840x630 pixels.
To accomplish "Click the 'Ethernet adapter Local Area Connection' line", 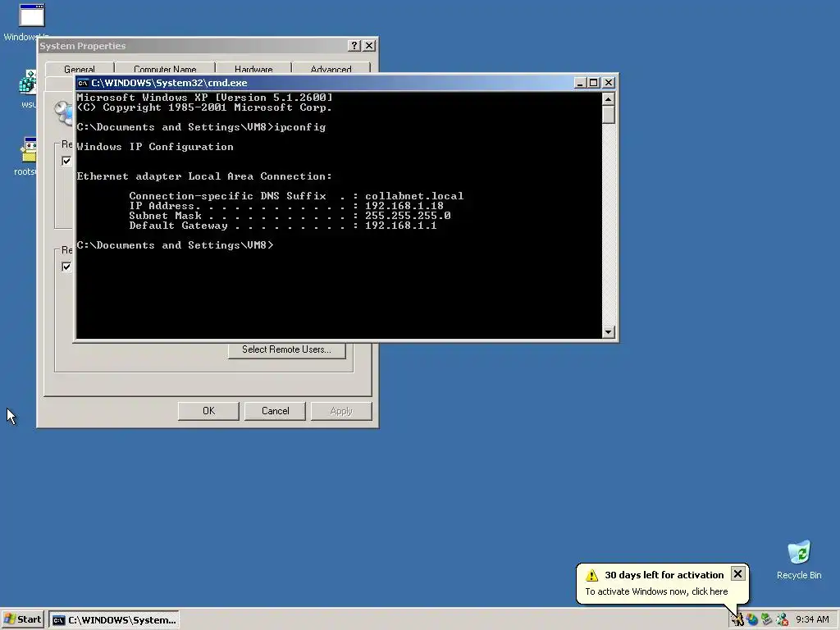I will (204, 176).
